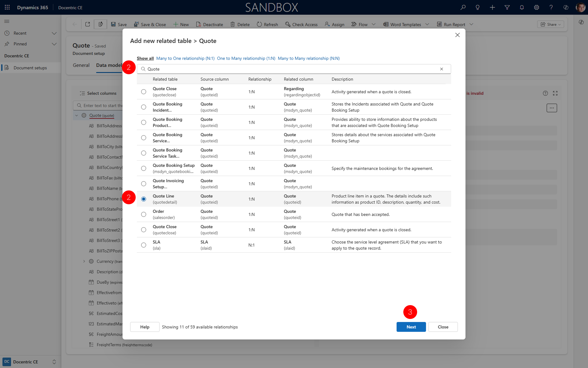
Task: Click the Help button
Action: 145,327
